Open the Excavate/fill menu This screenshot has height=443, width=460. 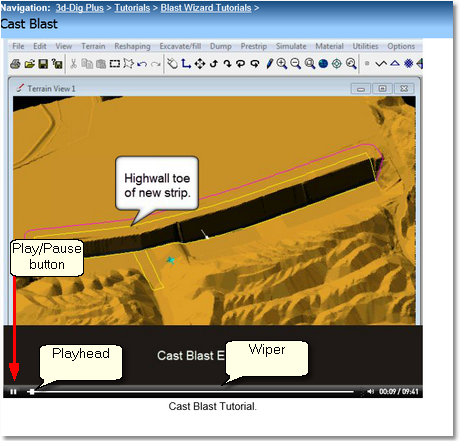point(180,46)
